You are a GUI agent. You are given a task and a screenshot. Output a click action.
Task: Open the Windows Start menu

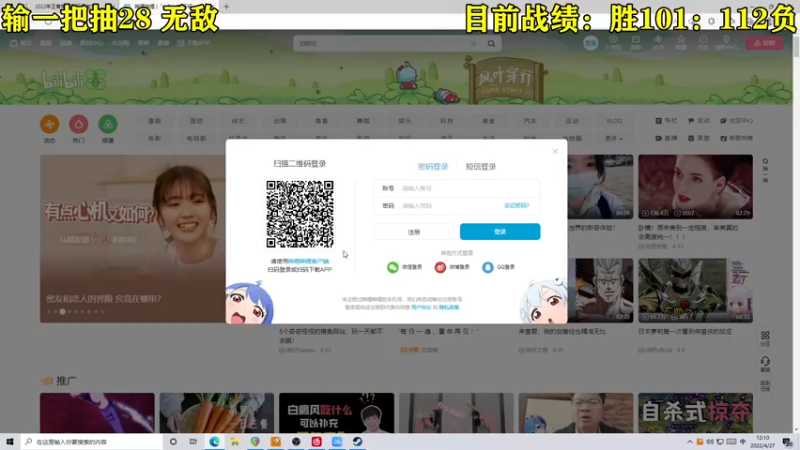pos(10,441)
